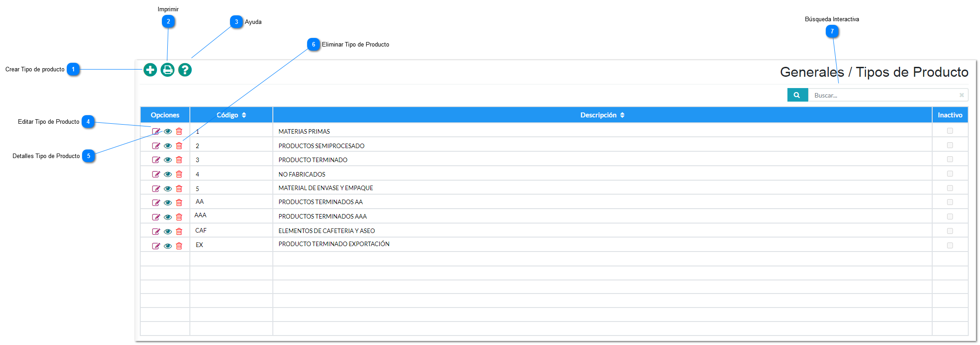The height and width of the screenshot is (345, 980).
Task: Edit the PRODUCTO TERMINADO row (code 3)
Action: coord(156,160)
